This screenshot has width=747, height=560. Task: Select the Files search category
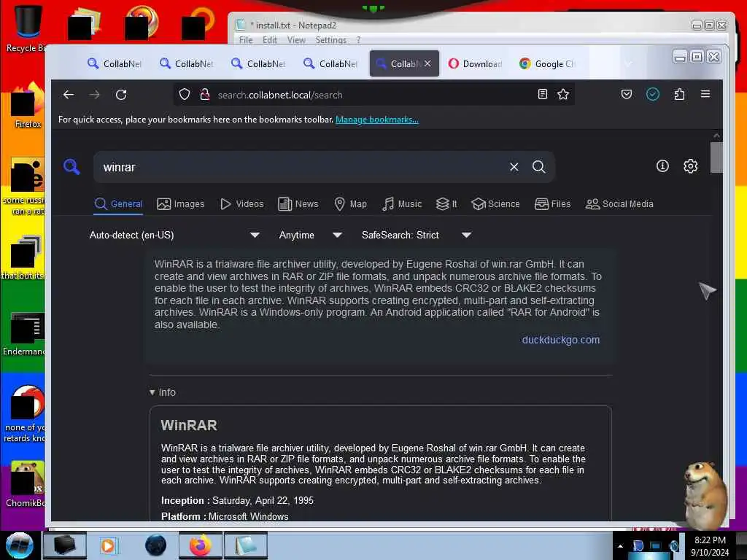point(553,204)
